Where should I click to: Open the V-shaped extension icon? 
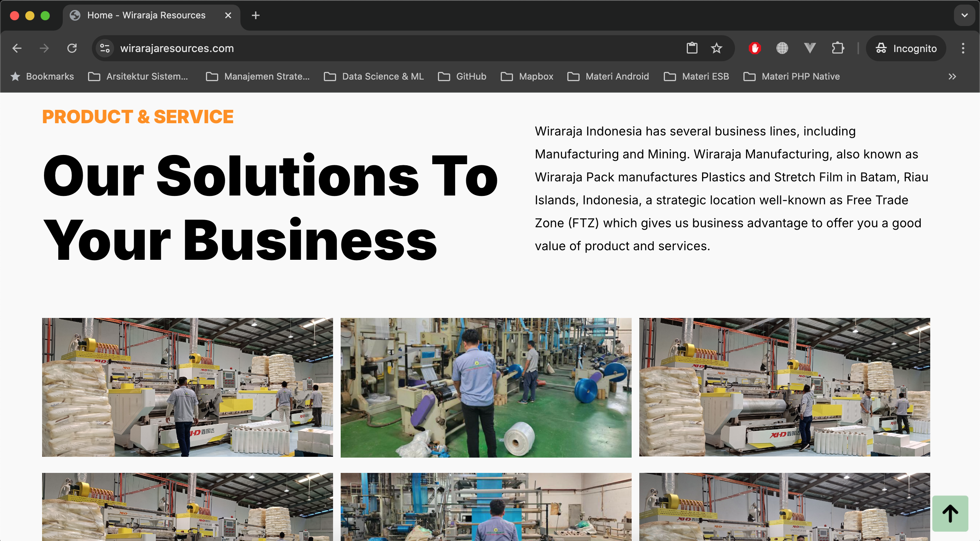point(810,48)
